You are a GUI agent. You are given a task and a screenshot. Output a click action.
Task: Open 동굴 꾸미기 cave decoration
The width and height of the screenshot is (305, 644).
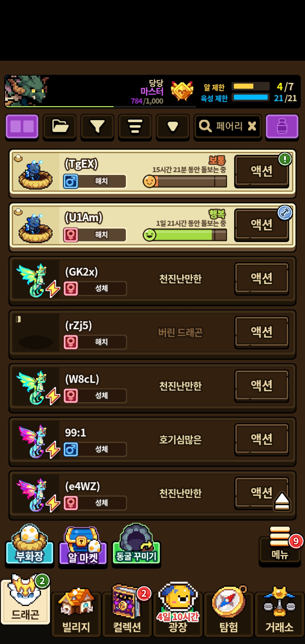[136, 545]
